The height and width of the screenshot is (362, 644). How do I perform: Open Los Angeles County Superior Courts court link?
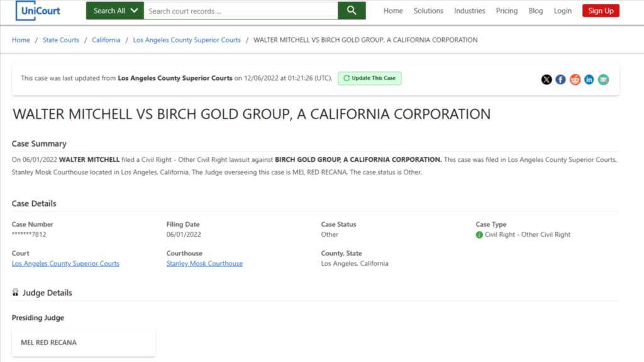coord(65,263)
